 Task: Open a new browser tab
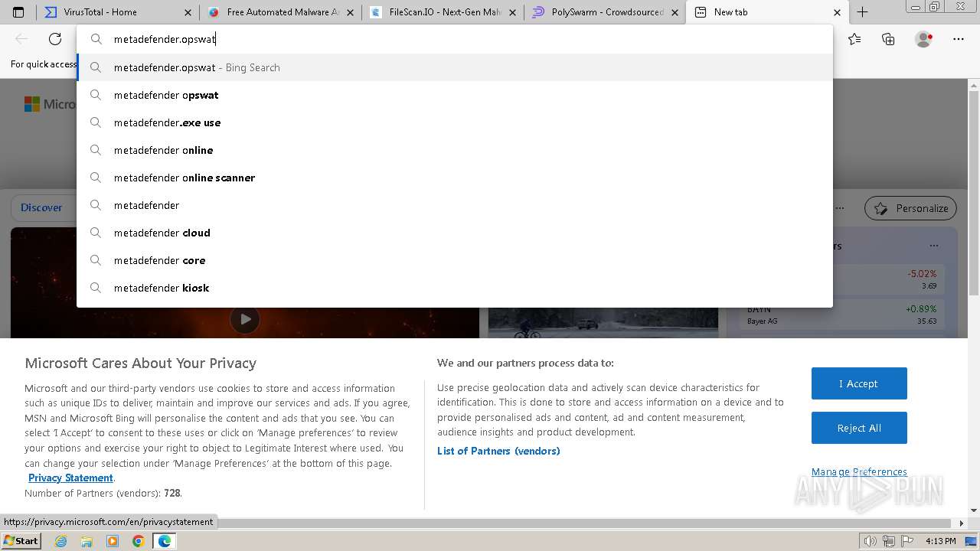click(862, 12)
